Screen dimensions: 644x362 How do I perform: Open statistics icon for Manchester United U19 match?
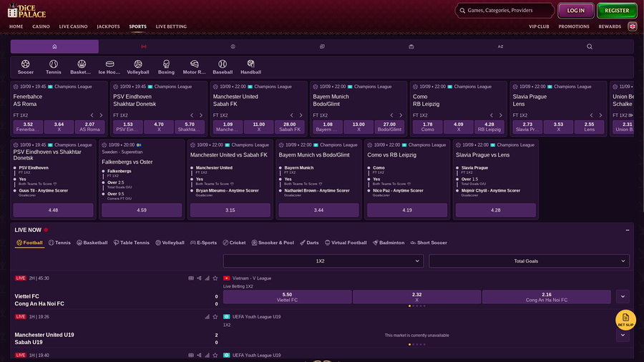pos(207,317)
